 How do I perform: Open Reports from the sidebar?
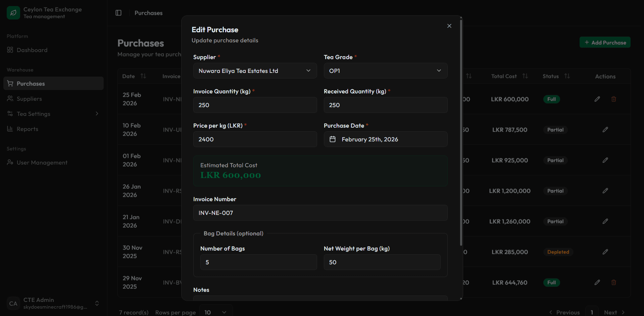(27, 129)
